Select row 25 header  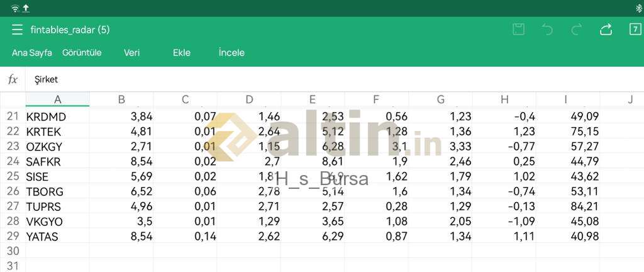13,176
